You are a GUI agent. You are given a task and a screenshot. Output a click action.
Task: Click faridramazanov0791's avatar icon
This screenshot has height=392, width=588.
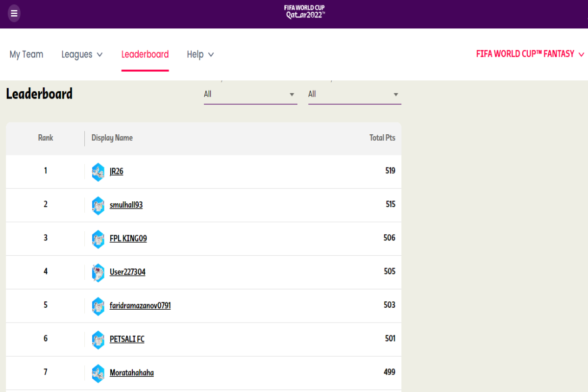(98, 306)
